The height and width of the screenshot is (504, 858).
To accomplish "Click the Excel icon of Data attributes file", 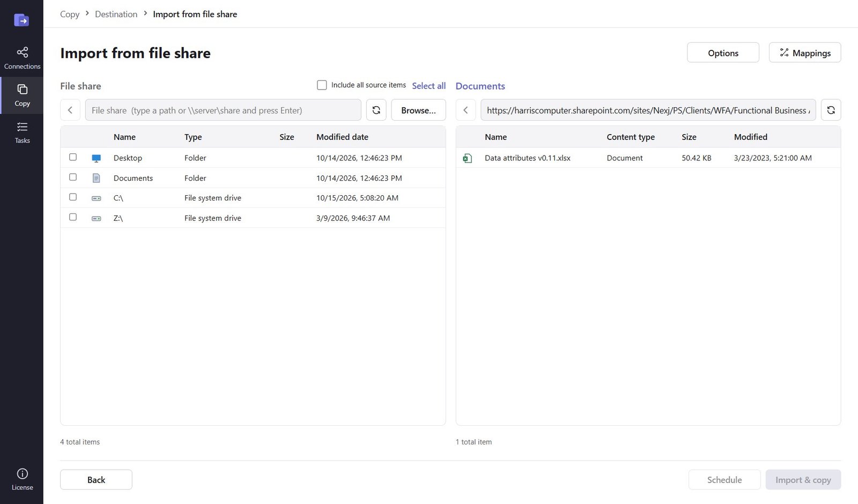I will click(x=468, y=158).
